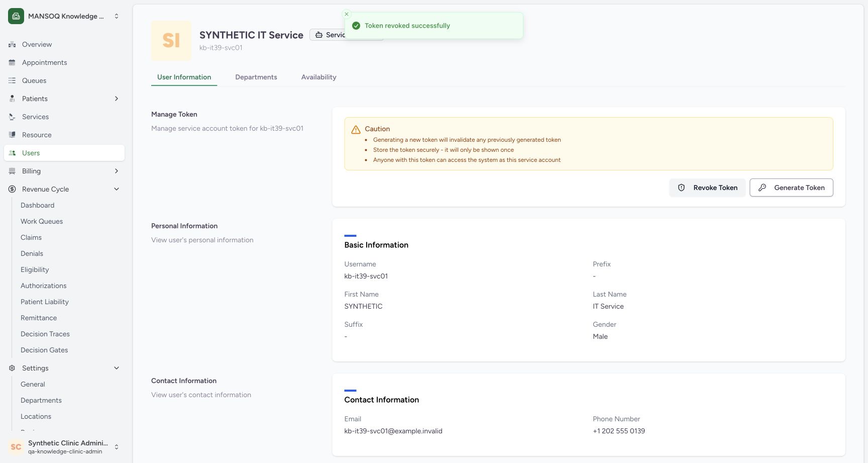
Task: Click the MANSOQ organization logo icon
Action: coord(16,16)
